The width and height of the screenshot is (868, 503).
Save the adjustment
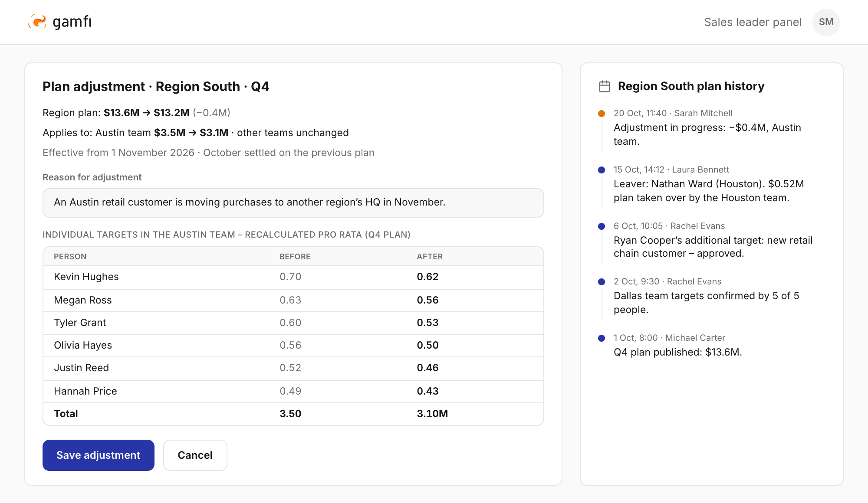pyautogui.click(x=99, y=455)
